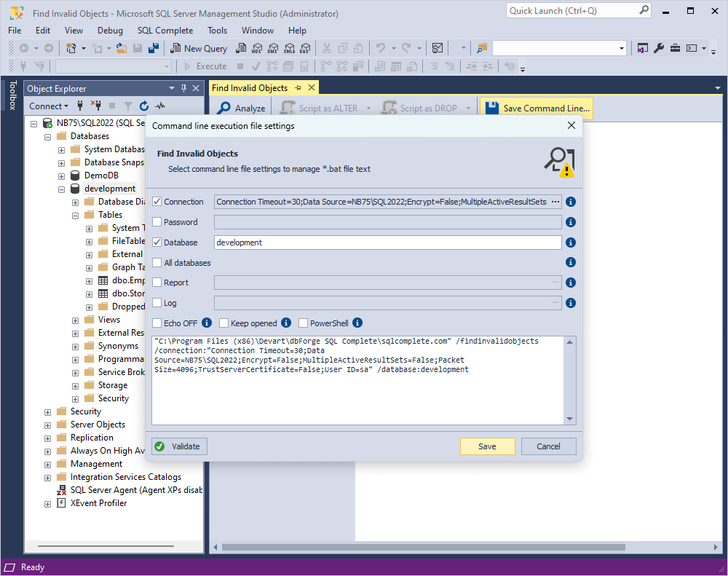Click the DMX query icon
This screenshot has width=728, height=576.
[x=273, y=48]
